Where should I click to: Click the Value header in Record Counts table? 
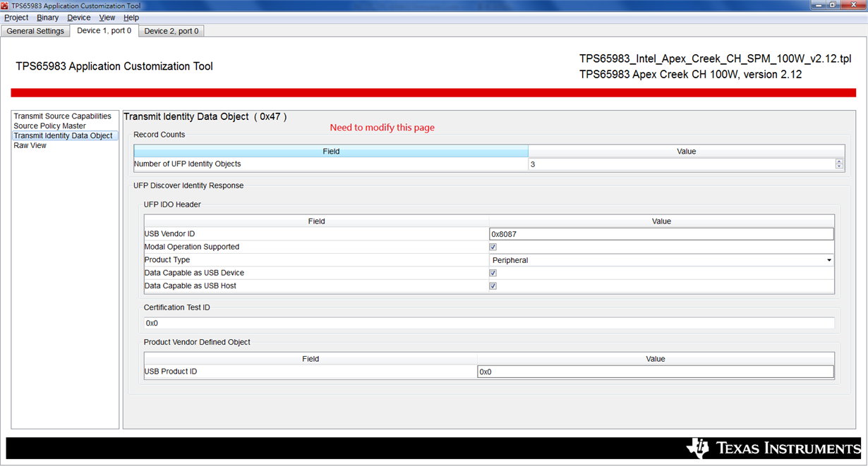(x=687, y=152)
